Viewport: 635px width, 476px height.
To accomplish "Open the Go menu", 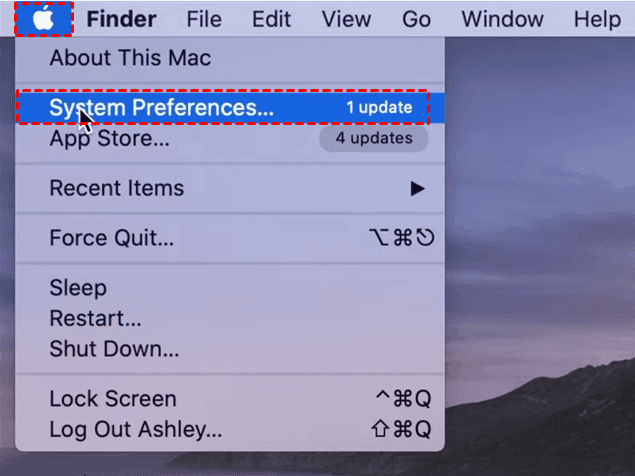I will point(416,19).
